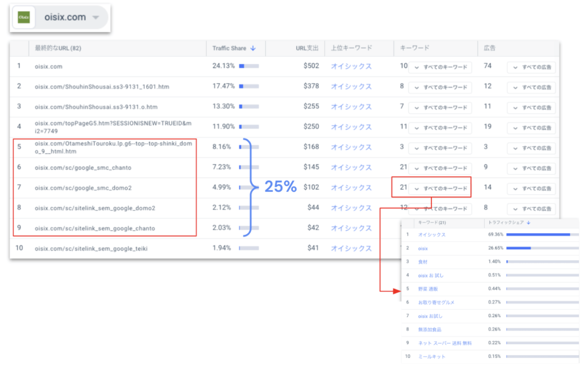This screenshot has height=370, width=588.
Task: Click the トラフィックシェア sort arrow in keyword popup
Action: click(x=528, y=222)
